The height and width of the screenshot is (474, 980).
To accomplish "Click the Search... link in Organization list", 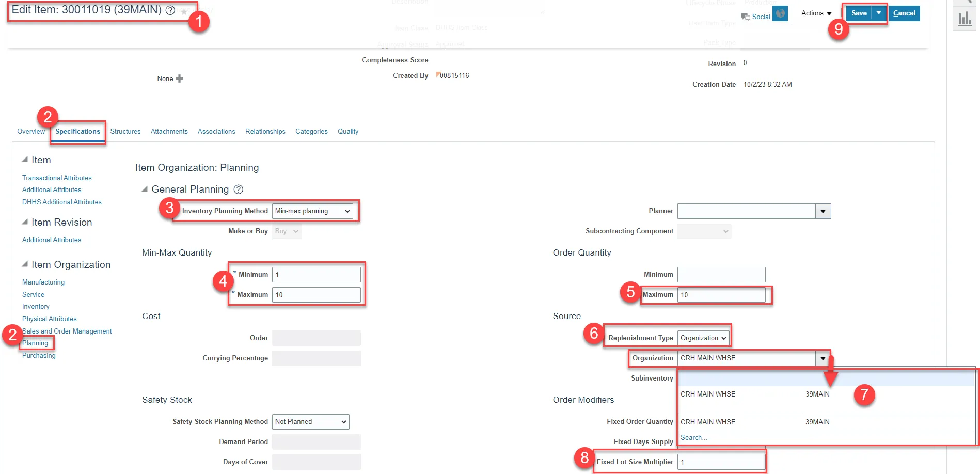I will coord(693,437).
